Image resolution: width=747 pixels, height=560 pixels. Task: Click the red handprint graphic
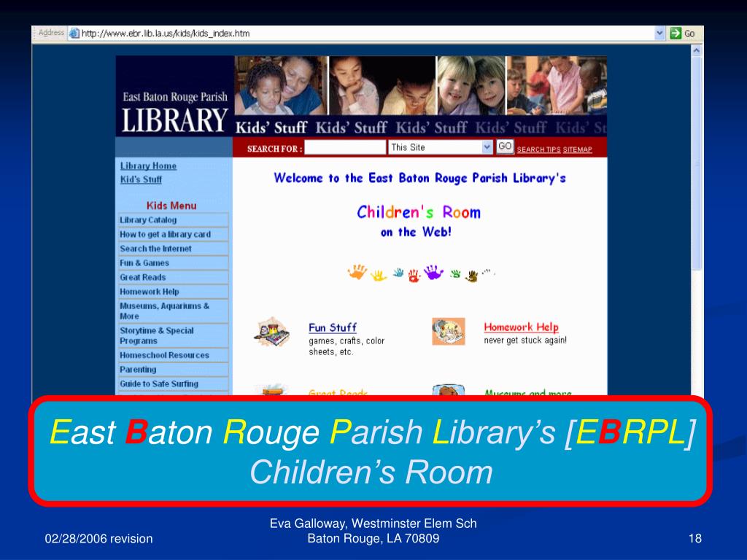[x=414, y=276]
